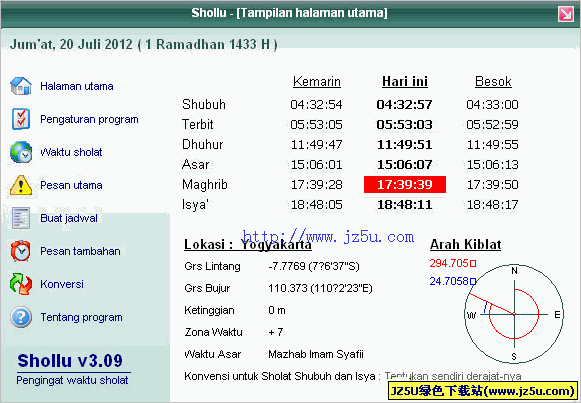Click yesterday's Dhuhur time 11:49:47
Image resolution: width=581 pixels, height=403 pixels.
click(316, 144)
